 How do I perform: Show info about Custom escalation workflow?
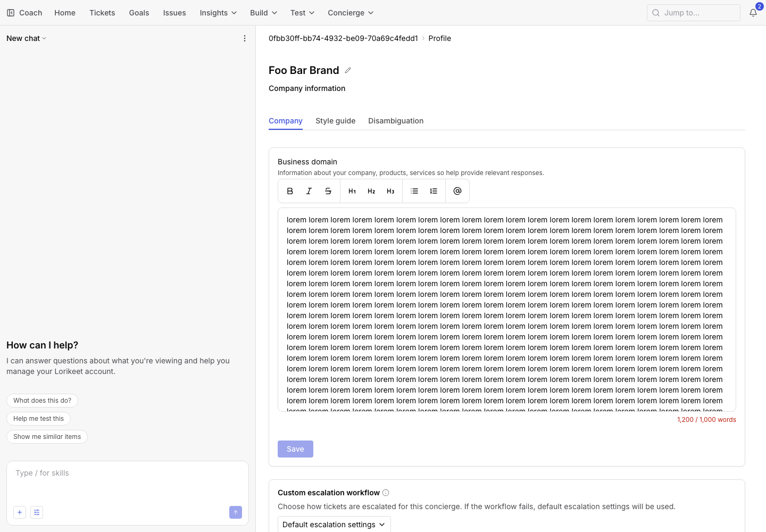point(386,493)
